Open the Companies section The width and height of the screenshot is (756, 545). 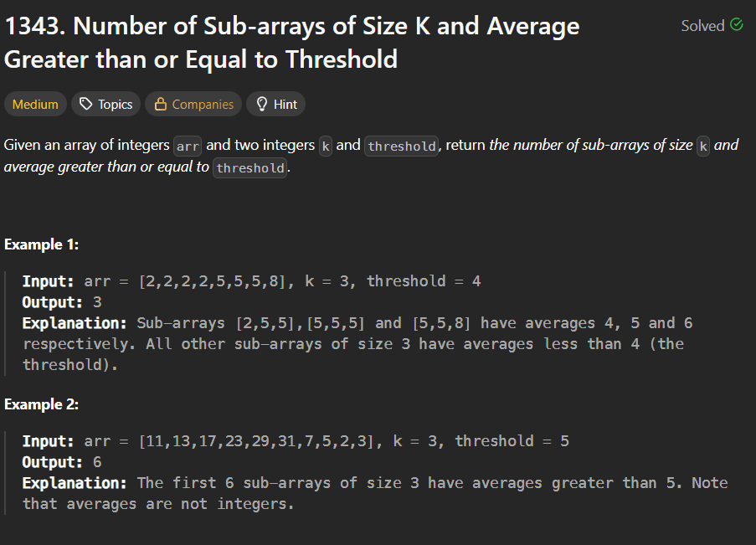pyautogui.click(x=193, y=105)
